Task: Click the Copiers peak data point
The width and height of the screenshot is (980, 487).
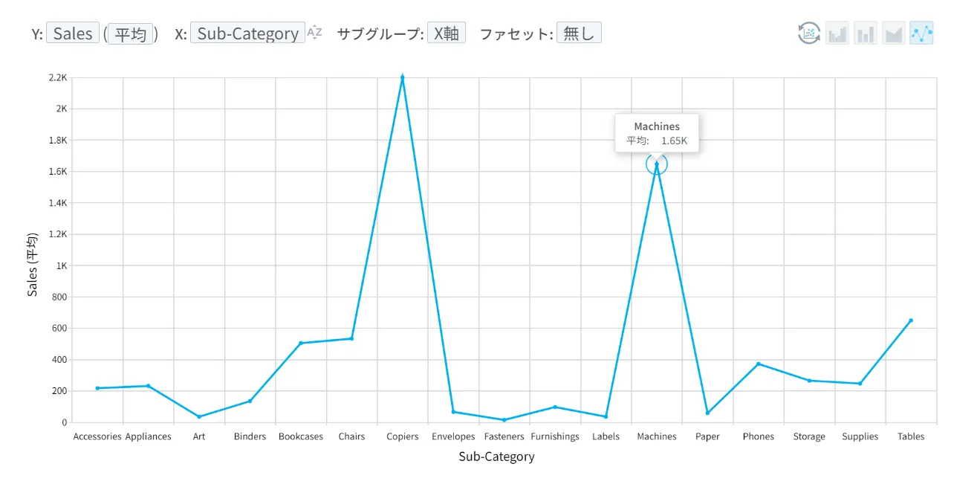Action: (x=402, y=77)
